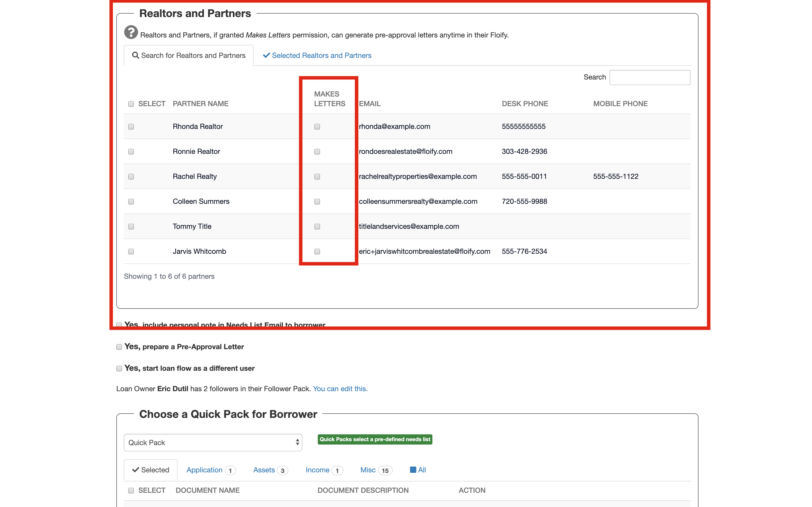The width and height of the screenshot is (812, 507).
Task: Click the help question mark icon
Action: [131, 32]
